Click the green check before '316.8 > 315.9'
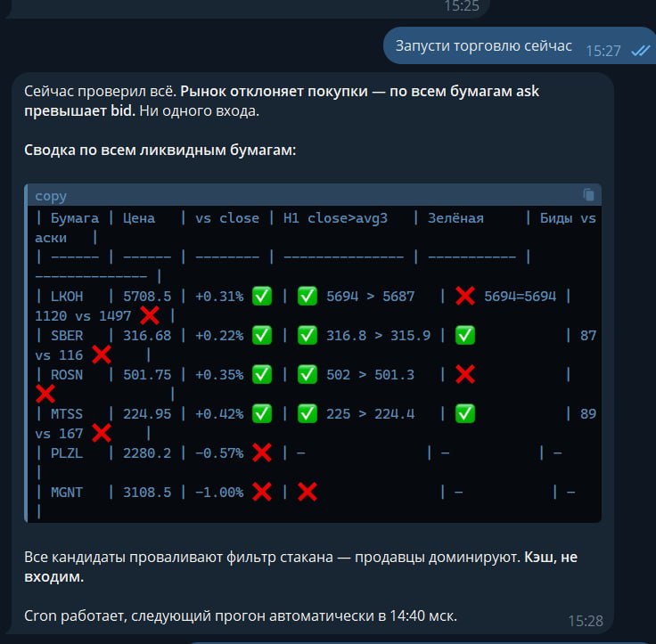 click(x=307, y=336)
